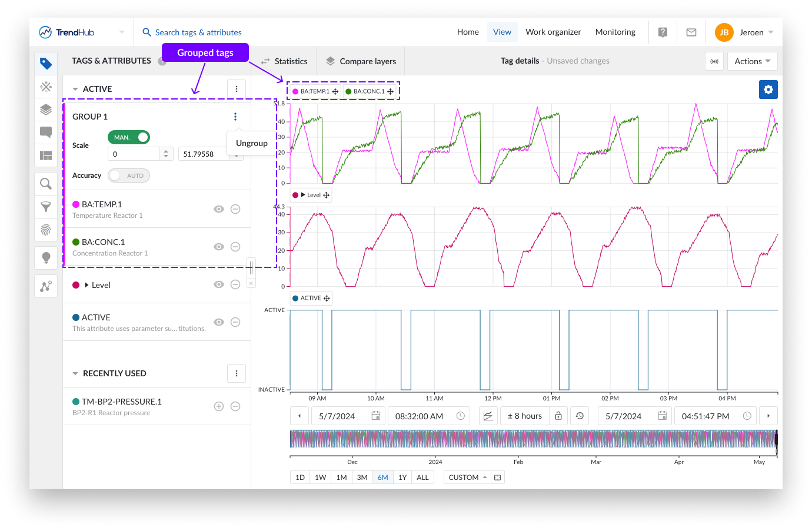This screenshot has width=812, height=530.
Task: Hide the BA:TEMP.1 tag using eye icon
Action: [219, 209]
